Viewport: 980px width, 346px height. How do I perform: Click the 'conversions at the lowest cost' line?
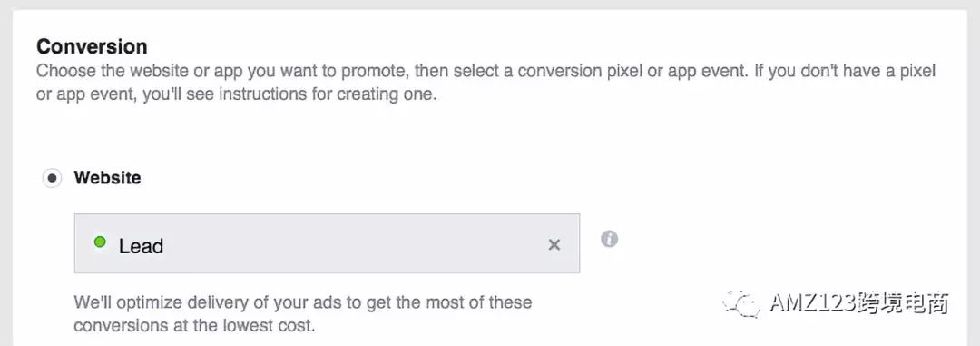coord(194,325)
